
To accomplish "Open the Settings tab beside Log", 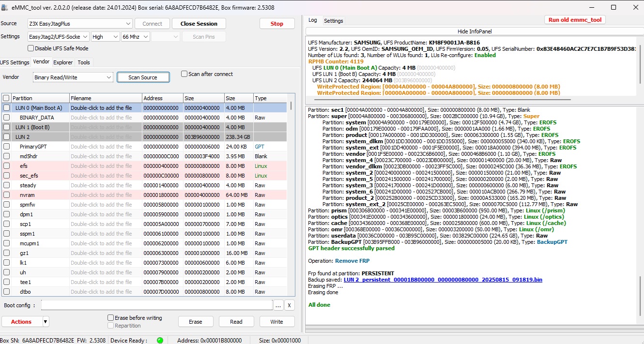I will 333,21.
